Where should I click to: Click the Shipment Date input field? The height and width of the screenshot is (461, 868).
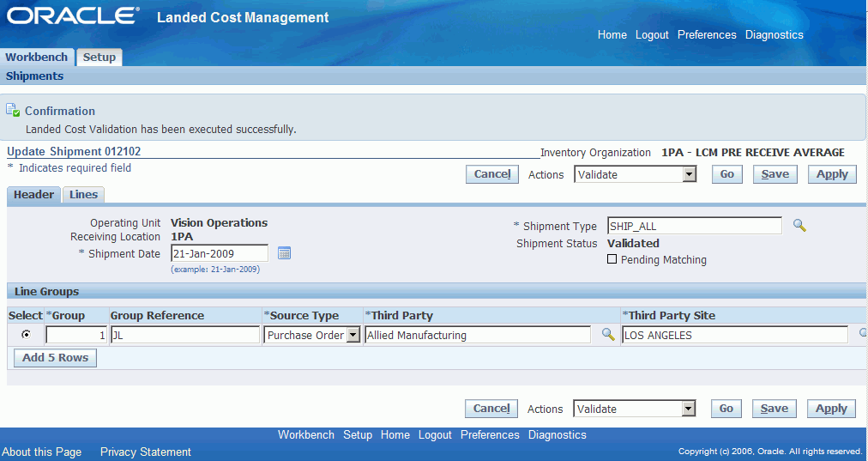coord(220,253)
